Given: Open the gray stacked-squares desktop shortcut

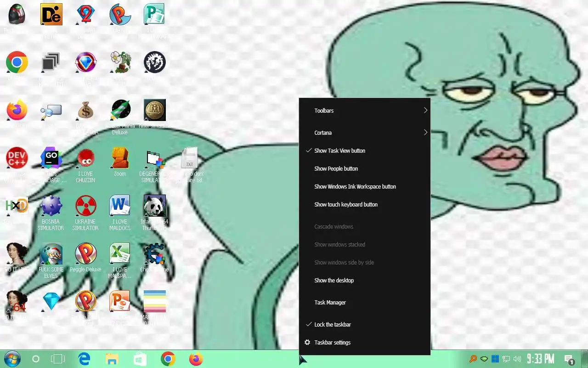Looking at the screenshot, I should 51,62.
